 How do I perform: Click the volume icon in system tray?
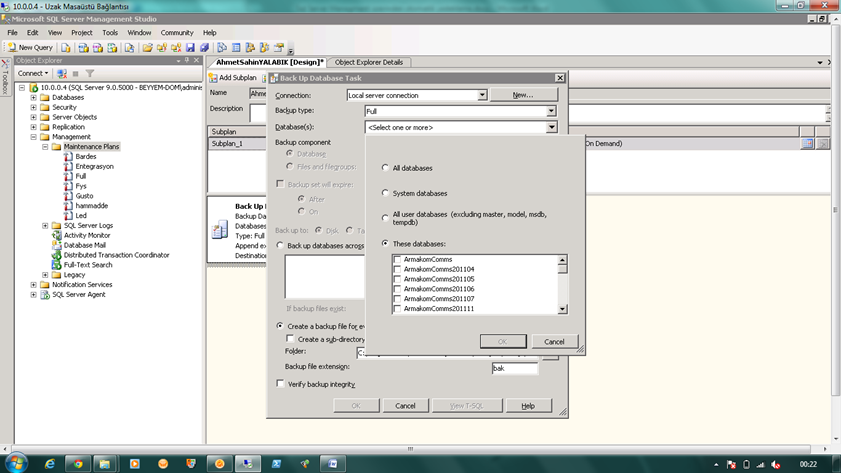[776, 464]
